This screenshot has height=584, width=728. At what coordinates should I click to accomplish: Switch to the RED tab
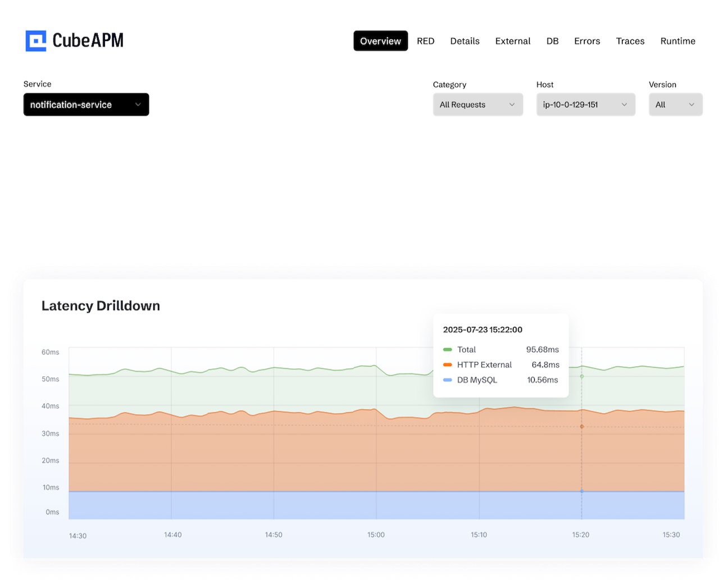tap(425, 41)
